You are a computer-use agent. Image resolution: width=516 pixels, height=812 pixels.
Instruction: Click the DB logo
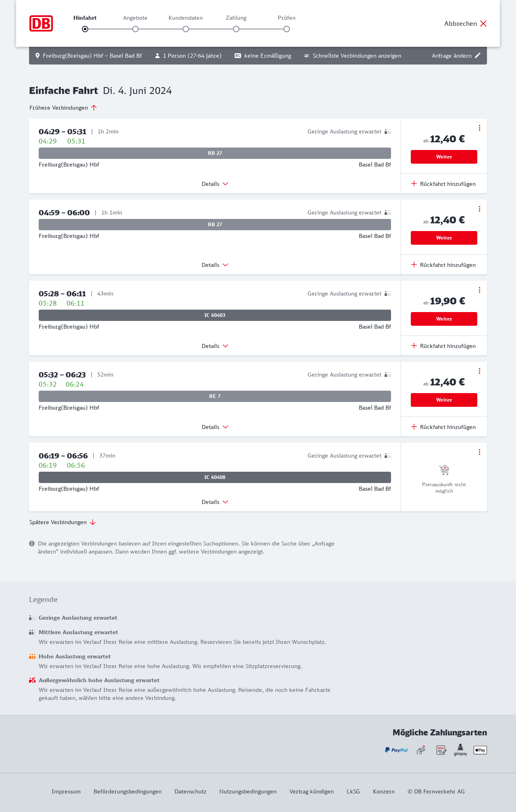click(x=41, y=23)
